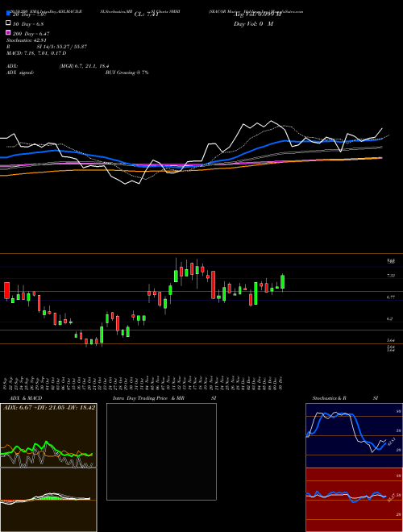Click the 'SI 14/3: 55.27 / 55.87' readout
The image size is (403, 532).
point(62,47)
